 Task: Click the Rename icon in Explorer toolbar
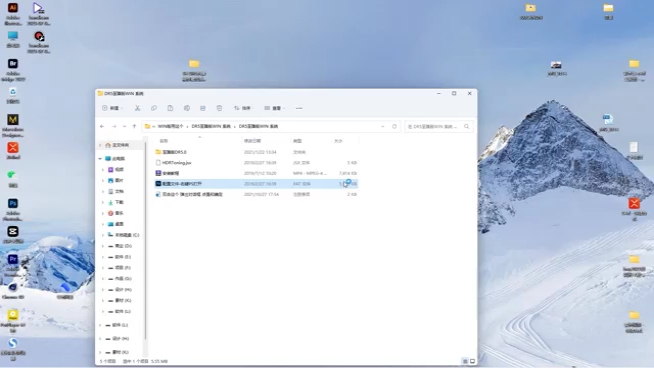186,108
